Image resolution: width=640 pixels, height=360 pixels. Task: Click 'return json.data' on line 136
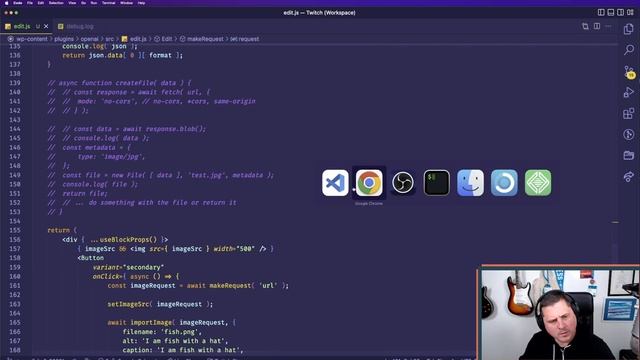[x=92, y=55]
